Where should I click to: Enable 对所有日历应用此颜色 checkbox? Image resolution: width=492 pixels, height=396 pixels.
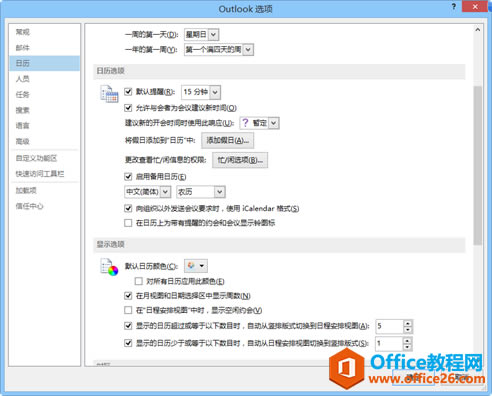pyautogui.click(x=139, y=281)
